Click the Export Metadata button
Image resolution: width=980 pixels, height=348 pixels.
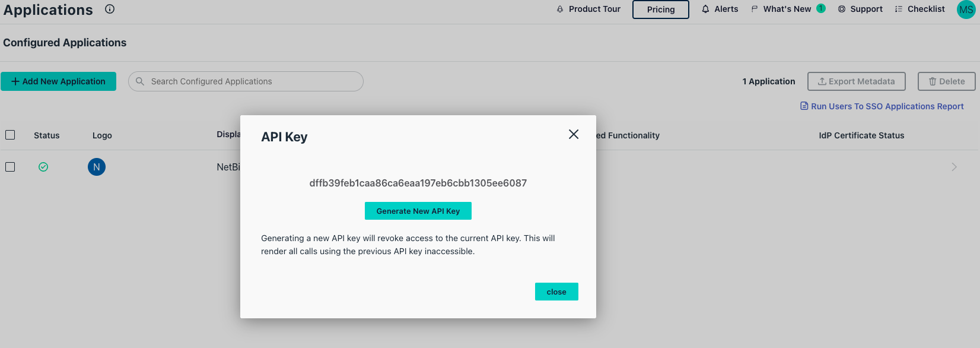[x=856, y=81]
